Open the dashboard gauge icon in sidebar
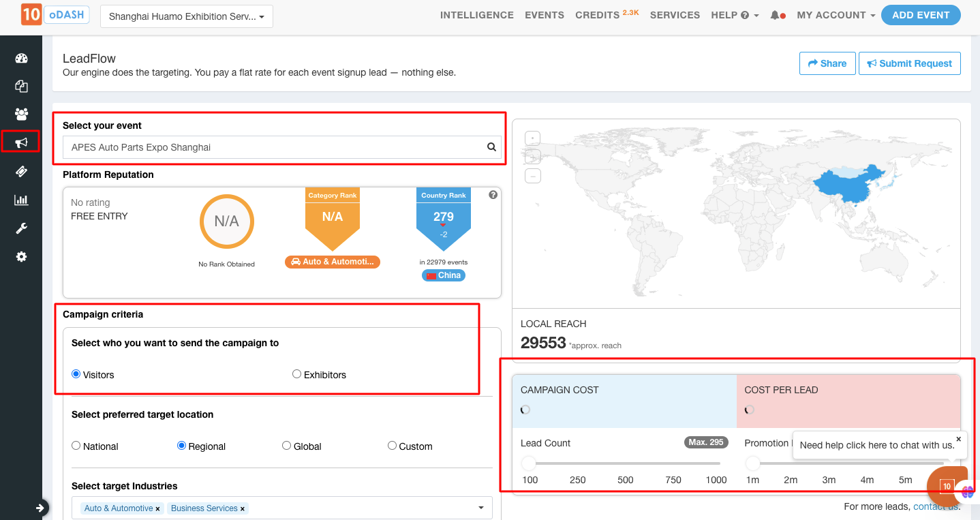The image size is (980, 520). pyautogui.click(x=21, y=58)
